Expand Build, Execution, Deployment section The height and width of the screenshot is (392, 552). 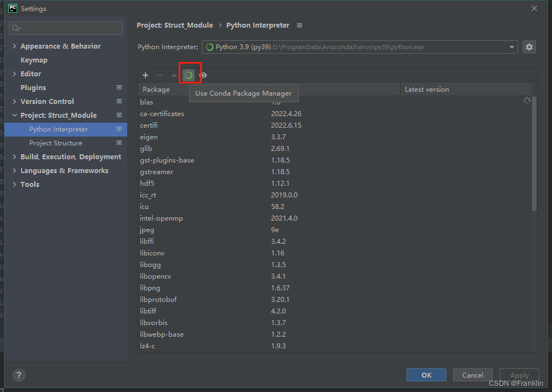[x=14, y=156]
